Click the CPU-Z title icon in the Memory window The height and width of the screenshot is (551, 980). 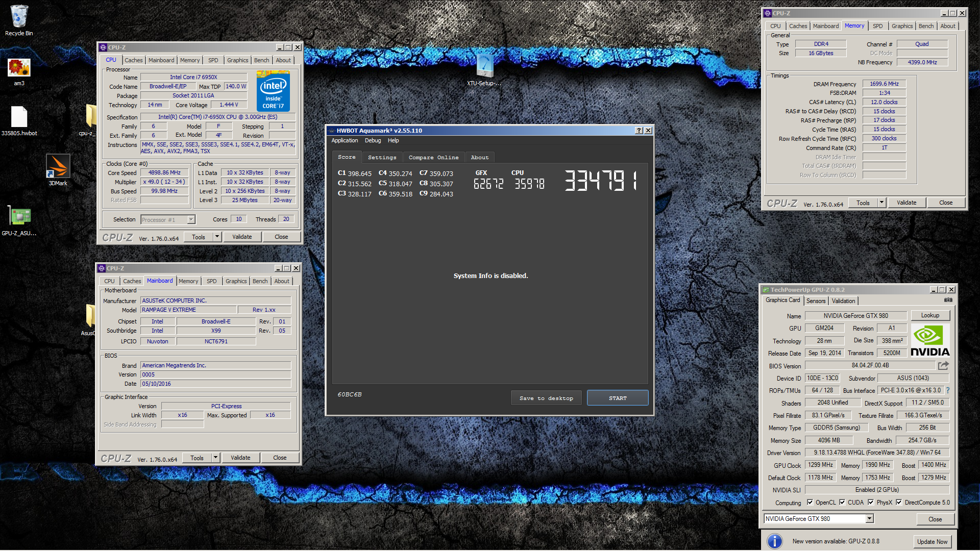coord(768,13)
